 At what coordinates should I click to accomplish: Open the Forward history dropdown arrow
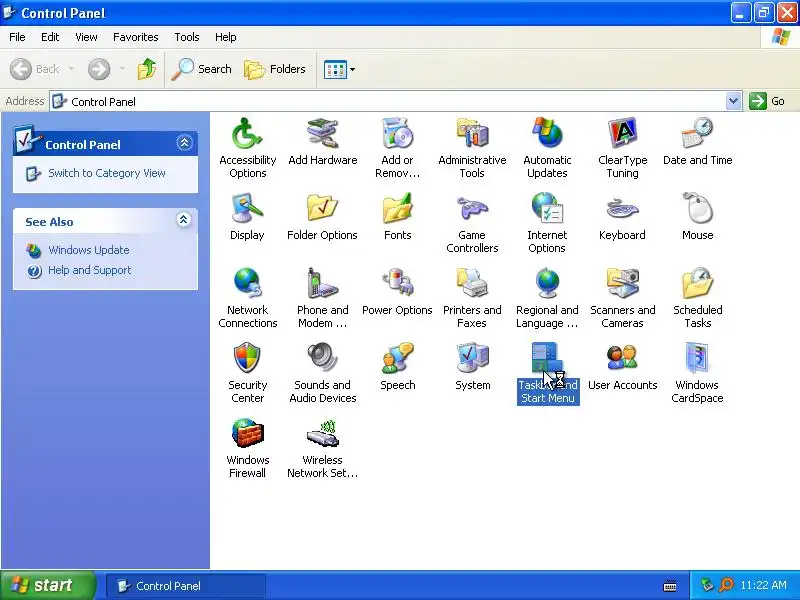122,69
